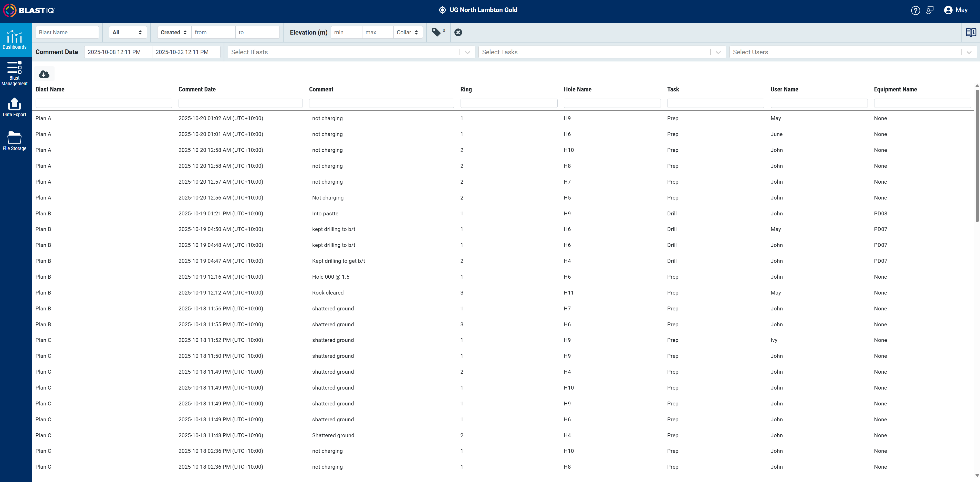This screenshot has width=980, height=482.
Task: Click the 'Not charging' comment for hole H5
Action: tap(328, 198)
